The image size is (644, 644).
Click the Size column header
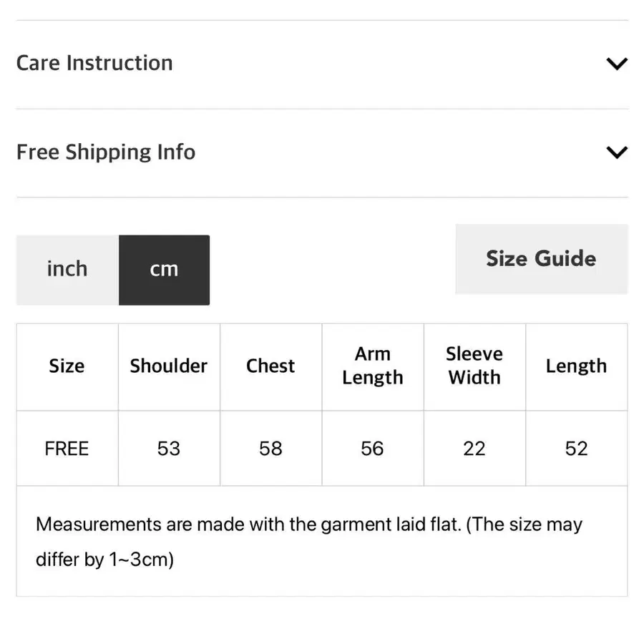point(67,366)
